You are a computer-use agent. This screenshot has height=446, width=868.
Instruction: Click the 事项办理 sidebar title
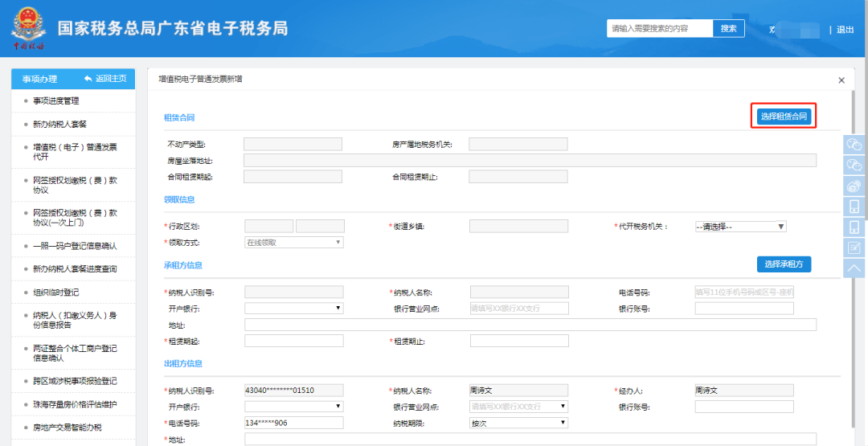pyautogui.click(x=40, y=79)
